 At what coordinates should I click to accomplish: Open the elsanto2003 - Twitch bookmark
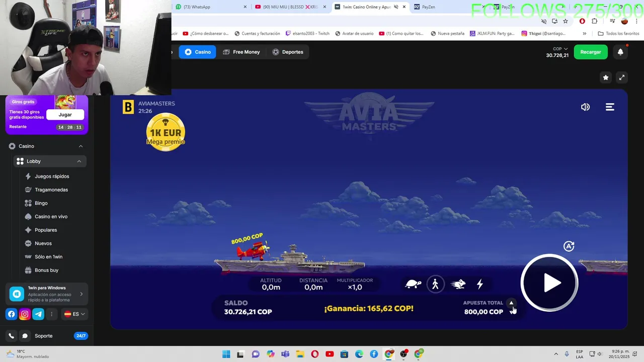pyautogui.click(x=307, y=34)
